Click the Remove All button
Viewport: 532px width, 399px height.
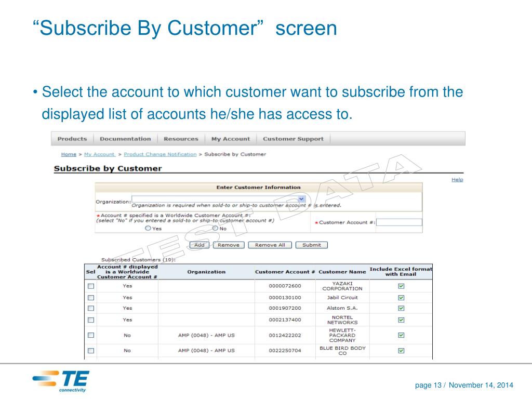click(x=270, y=245)
